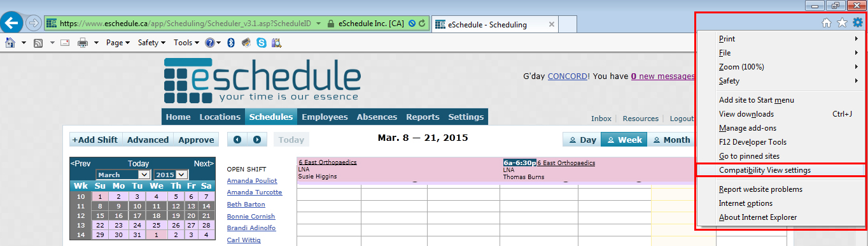Click the Advanced button

148,140
